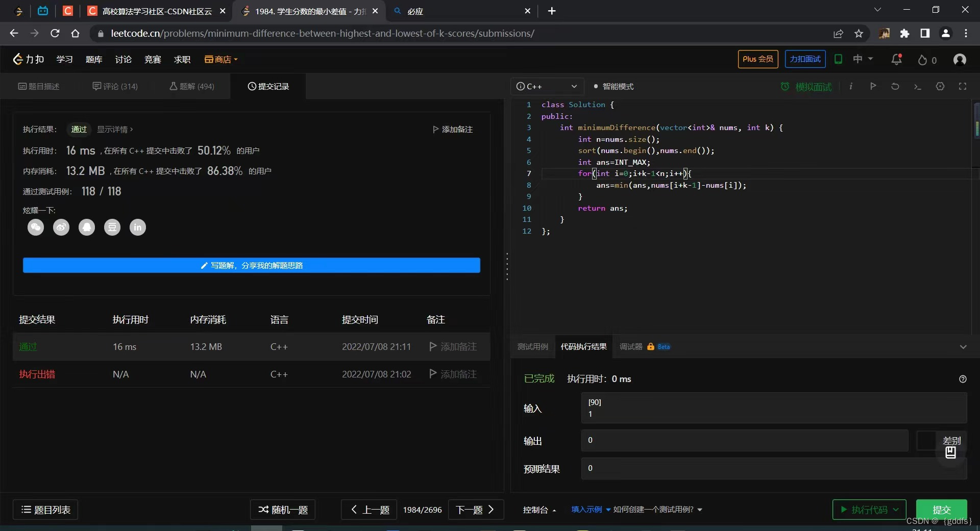Viewport: 980px width, 531px height.
Task: Click the floating notes bookmark icon
Action: (x=950, y=452)
